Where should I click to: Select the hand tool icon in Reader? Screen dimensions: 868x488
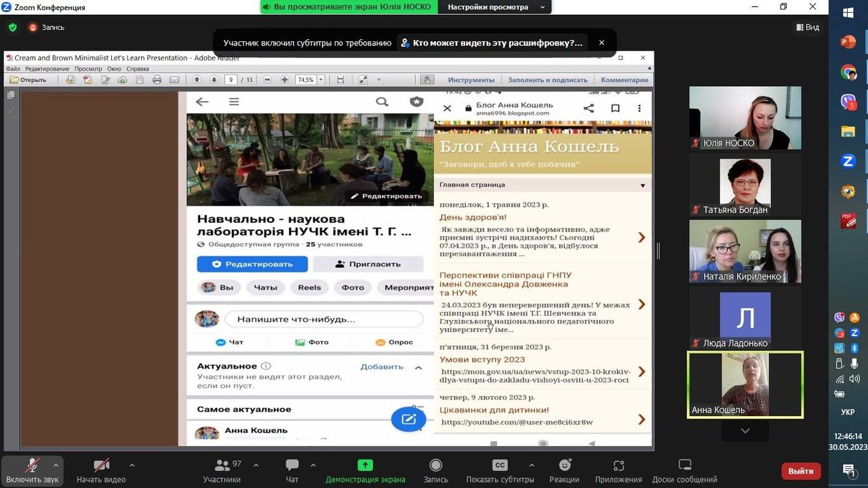click(427, 80)
